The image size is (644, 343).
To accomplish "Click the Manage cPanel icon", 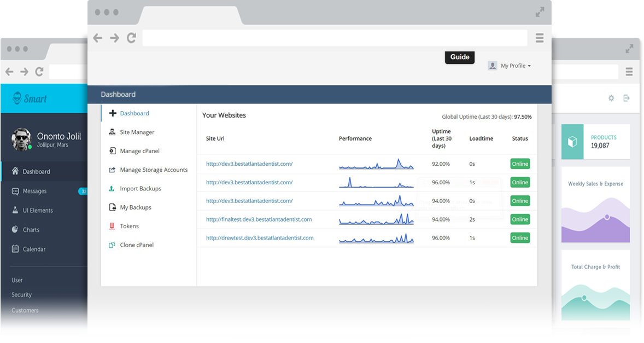I will tap(112, 151).
